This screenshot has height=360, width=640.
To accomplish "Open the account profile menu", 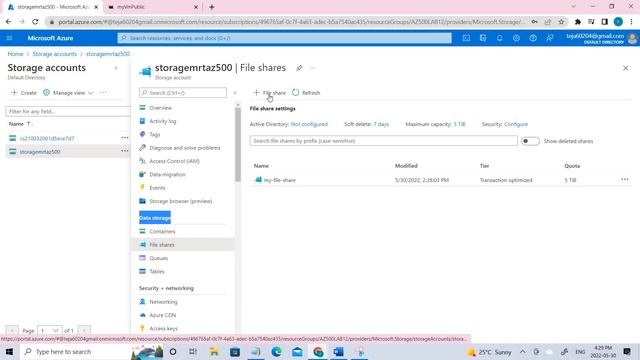I will 601,38.
